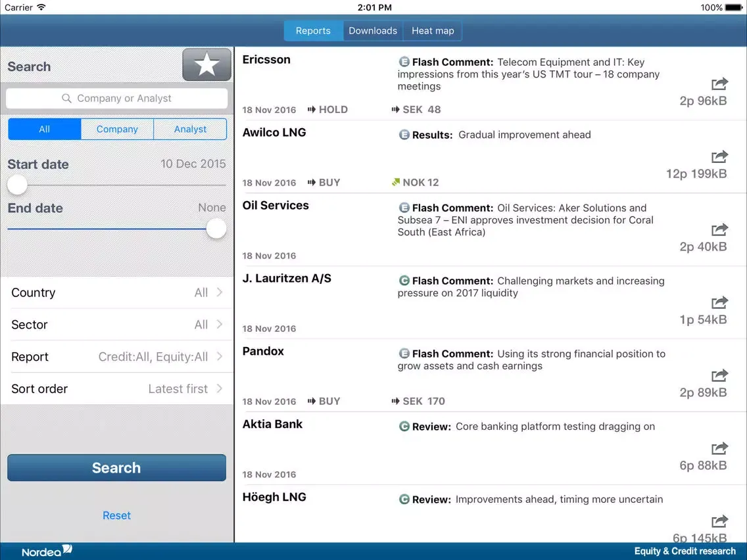The height and width of the screenshot is (560, 747).
Task: Click the 12p 199kB size label
Action: point(696,174)
